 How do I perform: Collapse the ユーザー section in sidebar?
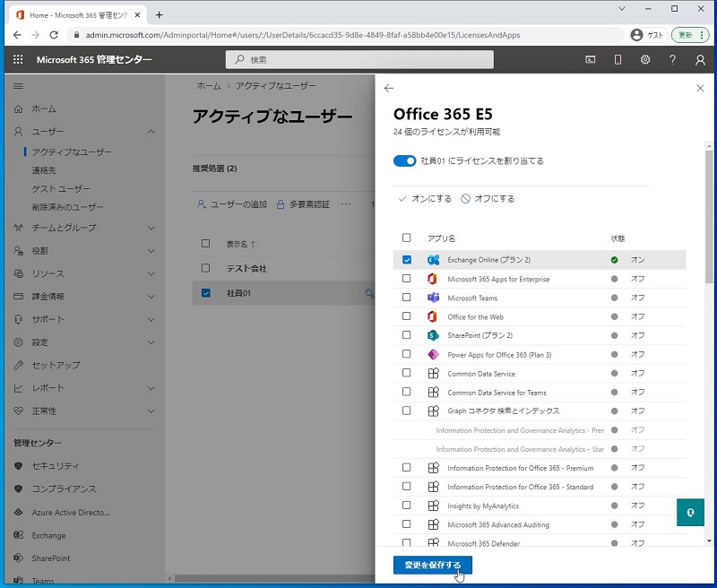151,132
